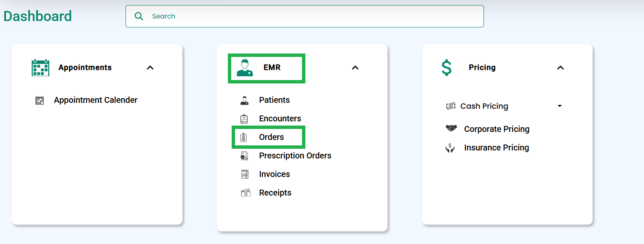644x244 pixels.
Task: Open the Insurance Pricing text link
Action: 497,148
